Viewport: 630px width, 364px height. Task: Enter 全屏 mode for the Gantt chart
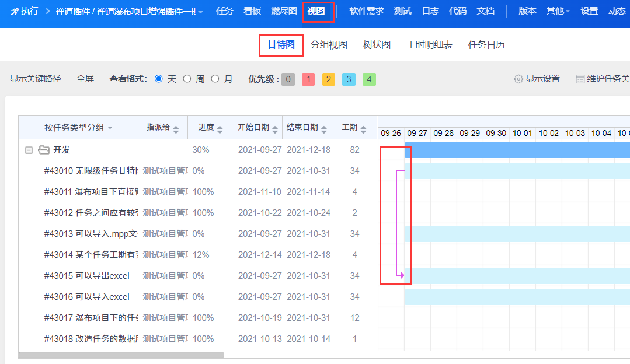pyautogui.click(x=85, y=79)
